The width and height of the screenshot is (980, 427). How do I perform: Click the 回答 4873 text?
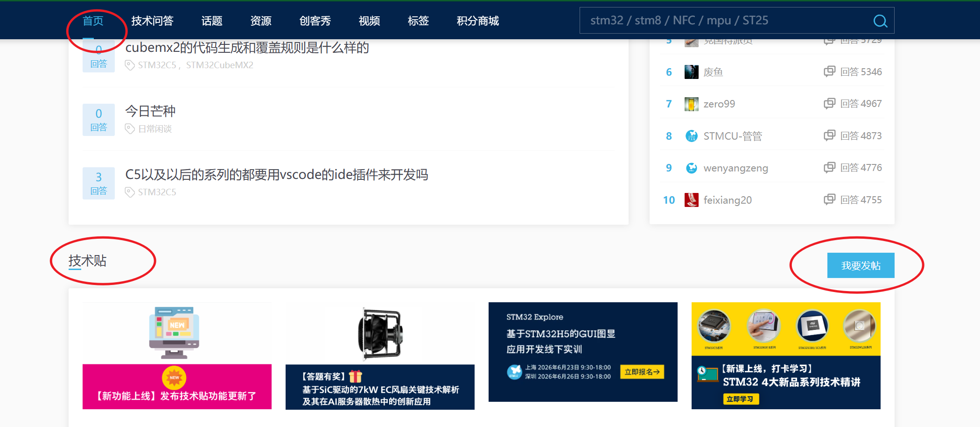861,135
